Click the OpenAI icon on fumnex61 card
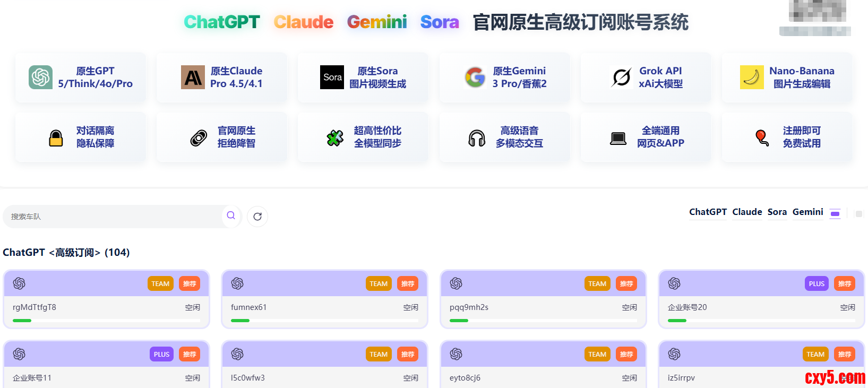 coord(237,283)
